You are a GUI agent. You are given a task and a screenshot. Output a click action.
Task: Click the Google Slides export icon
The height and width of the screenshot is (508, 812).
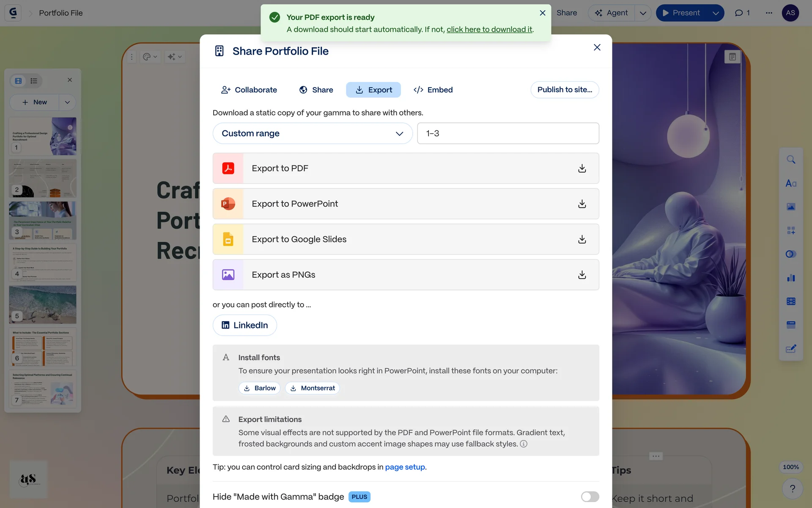[x=228, y=240]
